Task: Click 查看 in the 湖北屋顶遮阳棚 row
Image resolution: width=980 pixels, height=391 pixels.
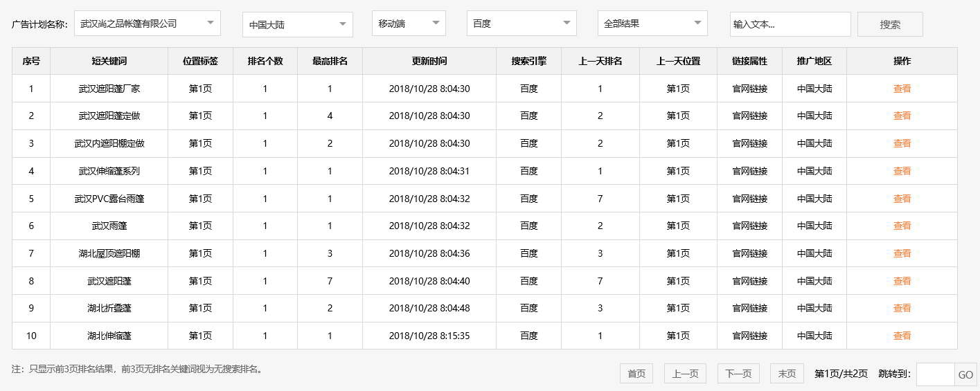Action: tap(902, 253)
